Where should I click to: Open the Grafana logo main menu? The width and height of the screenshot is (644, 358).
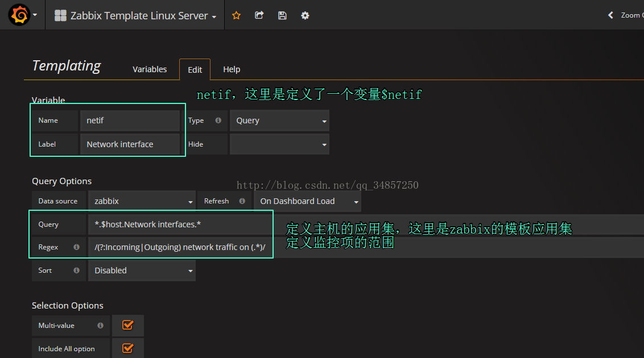click(19, 15)
